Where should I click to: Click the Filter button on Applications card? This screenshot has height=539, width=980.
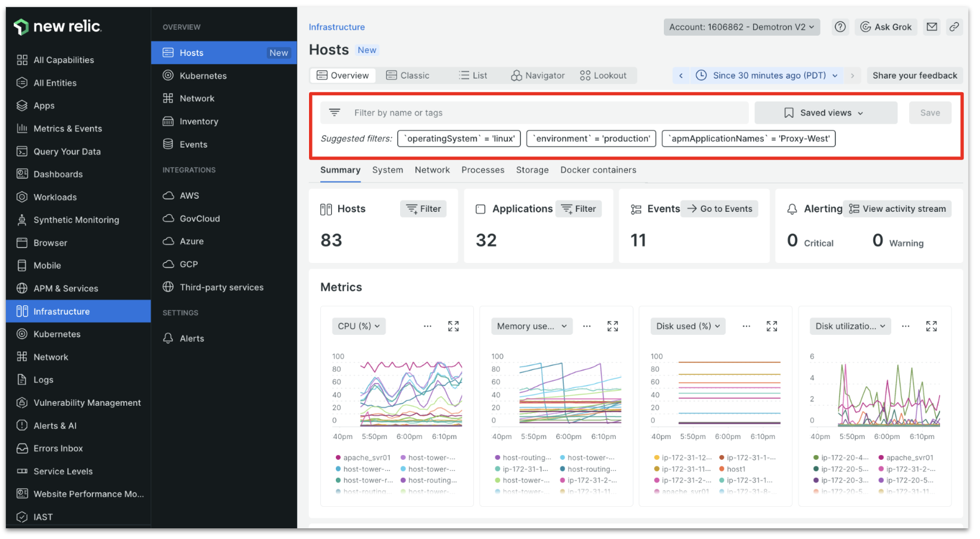(578, 209)
